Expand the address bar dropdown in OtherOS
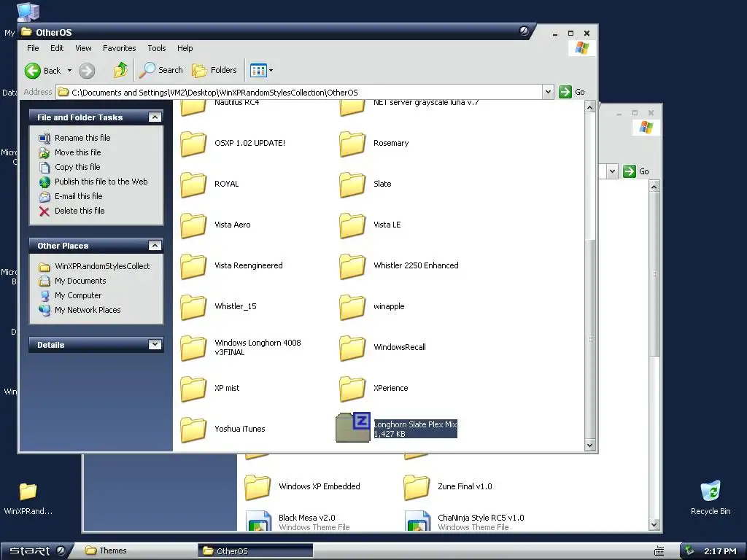This screenshot has height=560, width=747. pyautogui.click(x=548, y=92)
